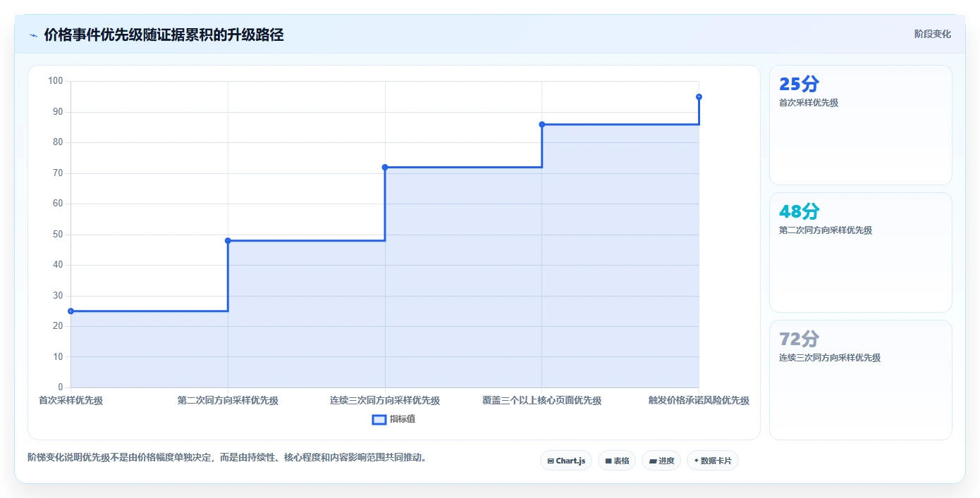The width and height of the screenshot is (980, 498).
Task: Click the 25分 card value
Action: pyautogui.click(x=799, y=84)
